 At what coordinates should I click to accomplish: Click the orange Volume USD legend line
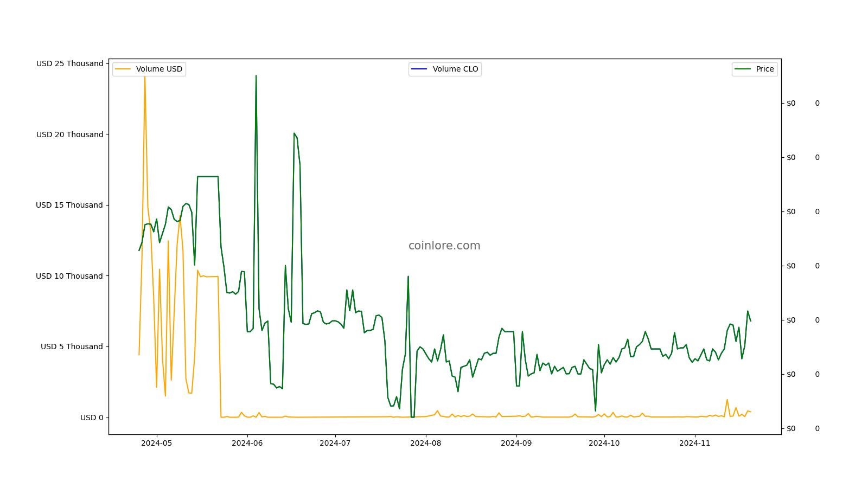click(x=123, y=69)
